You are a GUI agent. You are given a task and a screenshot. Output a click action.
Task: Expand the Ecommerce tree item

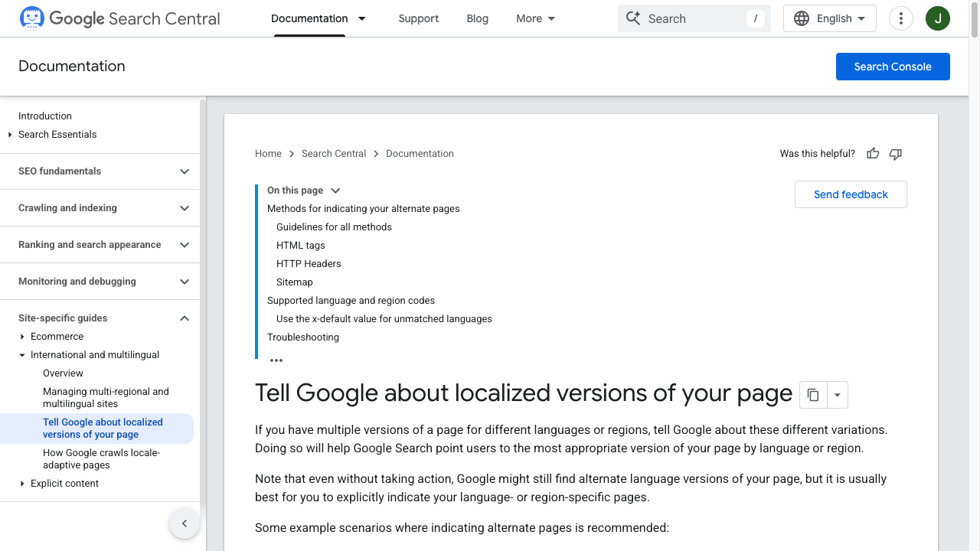tap(22, 337)
